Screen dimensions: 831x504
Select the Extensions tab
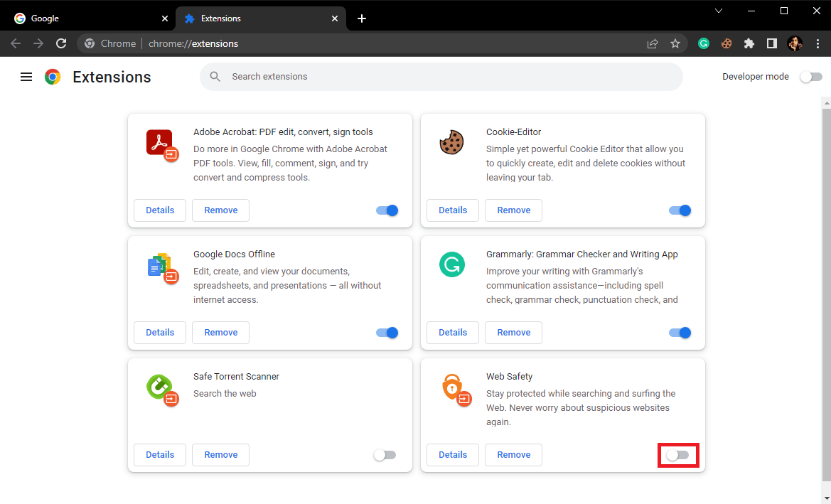coord(260,18)
